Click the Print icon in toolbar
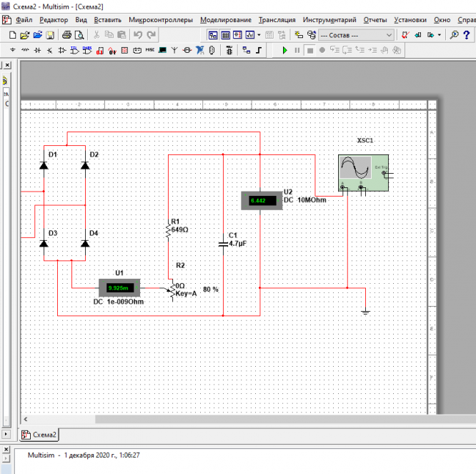The height and width of the screenshot is (474, 476). click(66, 34)
